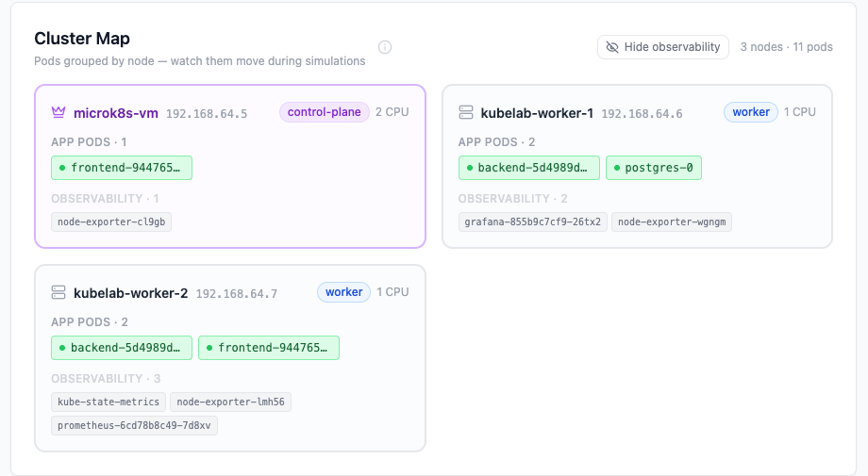Click the postgres-0 pod chip

click(x=654, y=168)
